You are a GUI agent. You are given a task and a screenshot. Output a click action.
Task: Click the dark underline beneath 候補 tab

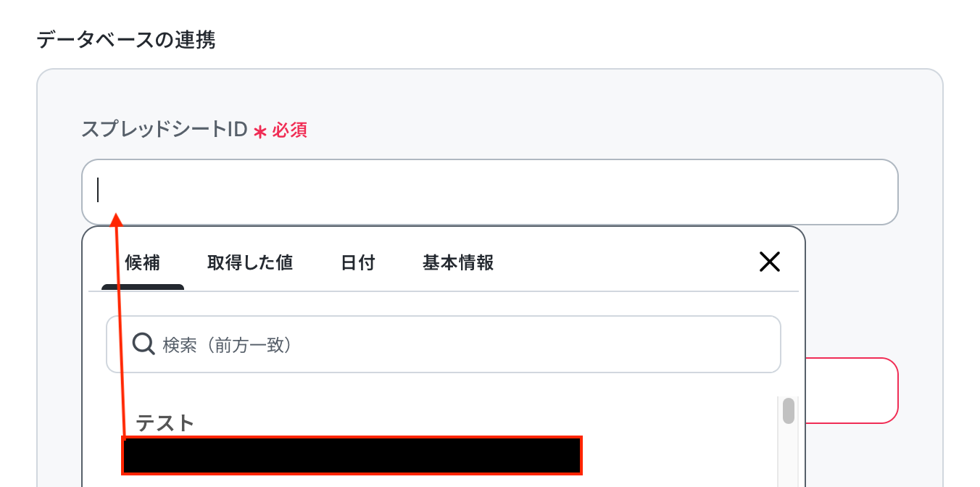[x=143, y=287]
